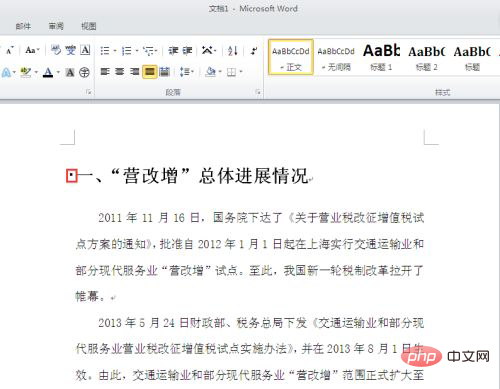
Task: Toggle the Character Shading icon
Action: click(x=70, y=72)
